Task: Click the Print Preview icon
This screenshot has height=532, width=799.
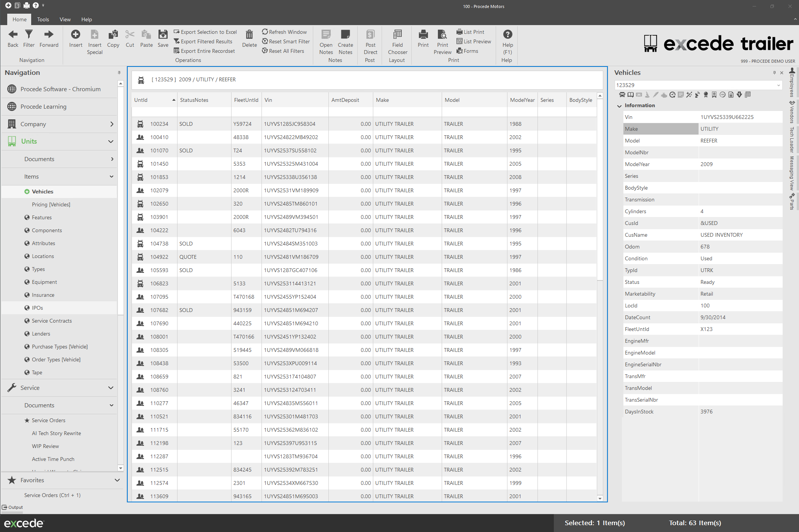Action: tap(442, 35)
